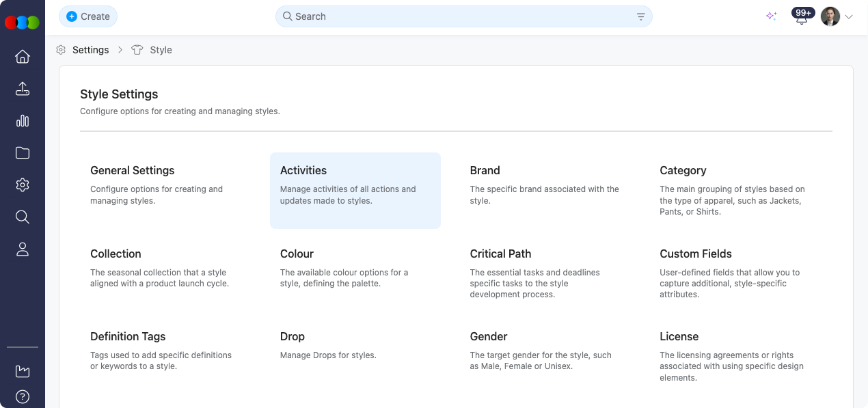Open the Activities settings card
The width and height of the screenshot is (868, 408).
[355, 190]
